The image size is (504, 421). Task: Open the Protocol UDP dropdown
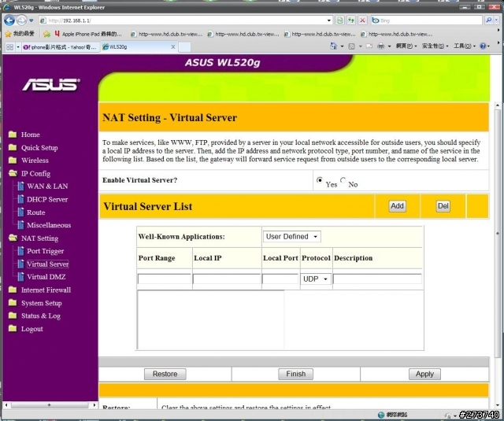(x=316, y=279)
